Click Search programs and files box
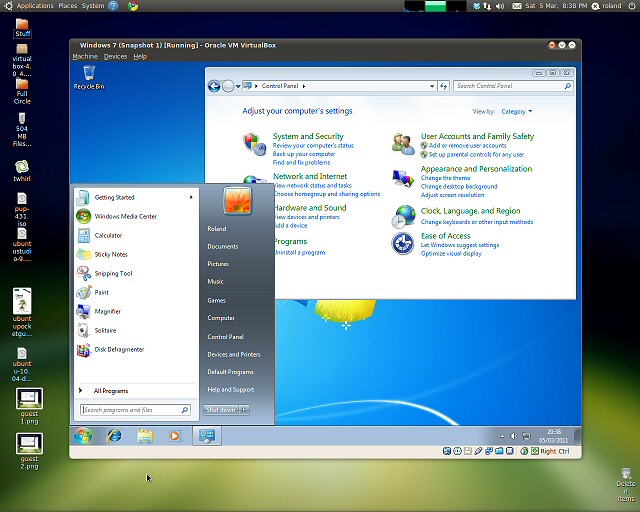Image resolution: width=640 pixels, height=512 pixels. click(135, 410)
